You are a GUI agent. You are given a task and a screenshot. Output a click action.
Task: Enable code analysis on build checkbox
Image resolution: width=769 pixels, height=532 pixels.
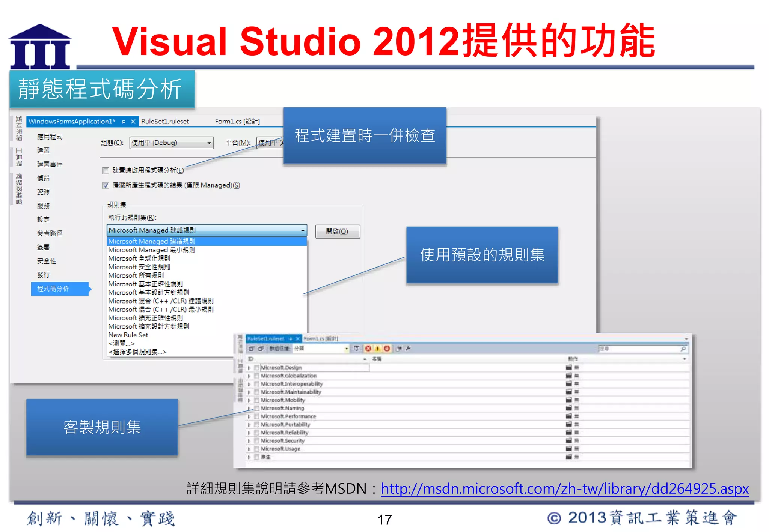pos(106,171)
